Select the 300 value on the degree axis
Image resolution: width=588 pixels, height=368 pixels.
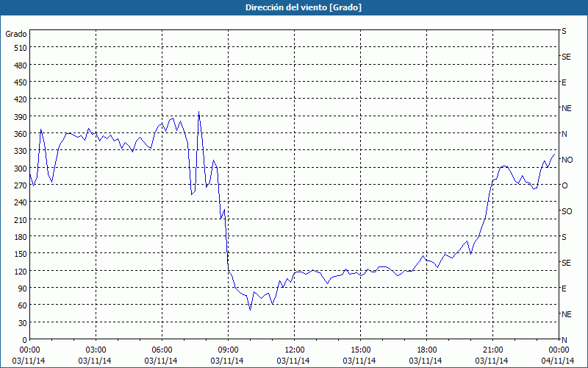tap(21, 169)
